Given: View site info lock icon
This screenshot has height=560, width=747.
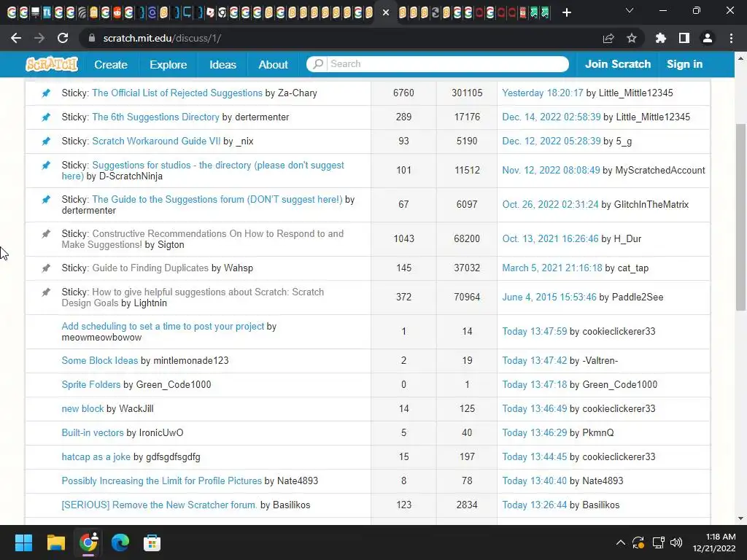Looking at the screenshot, I should point(91,38).
